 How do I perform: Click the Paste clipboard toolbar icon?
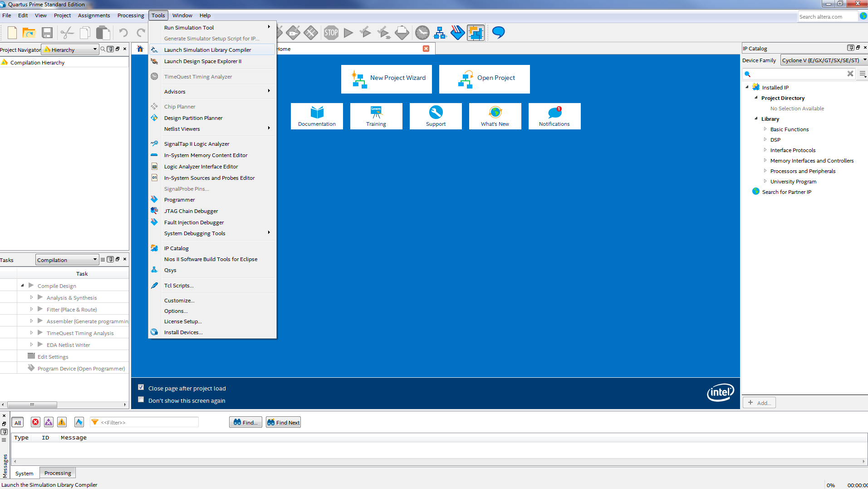tap(103, 33)
